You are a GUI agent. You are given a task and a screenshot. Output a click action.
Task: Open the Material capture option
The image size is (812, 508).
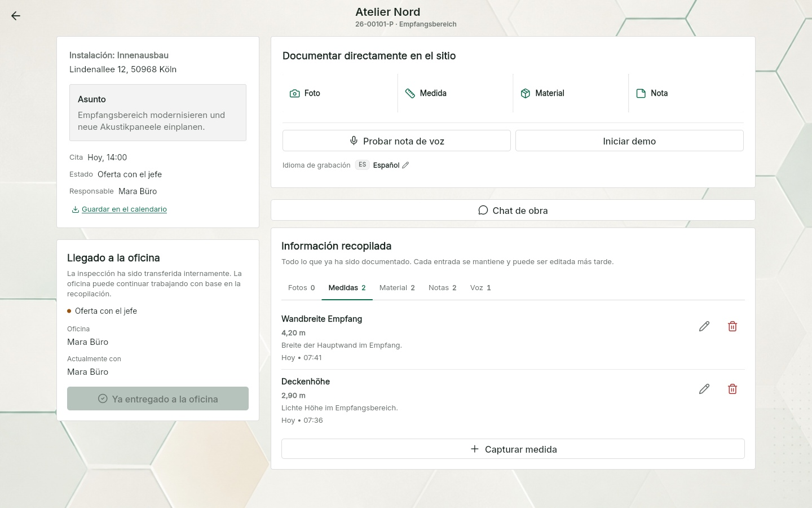(571, 93)
